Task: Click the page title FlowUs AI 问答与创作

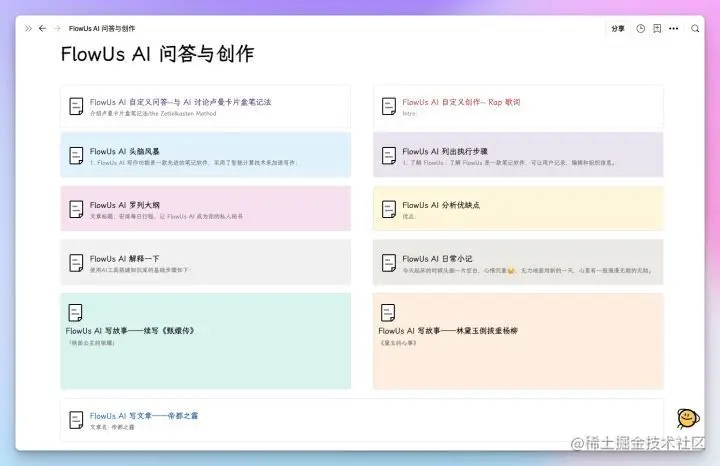Action: point(158,54)
